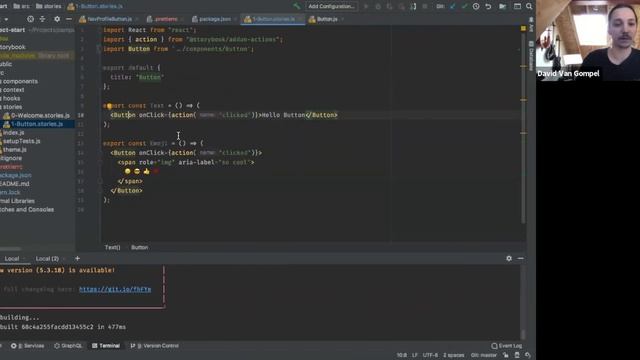Select 0-Welcome.stories.js in project tree

click(37, 116)
